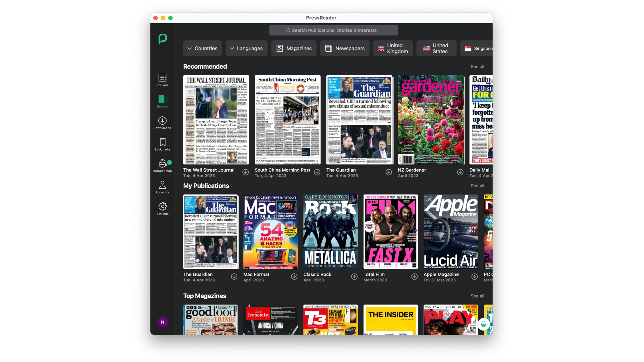Toggle download for Total Film March 2023
The height and width of the screenshot is (362, 644).
click(x=414, y=276)
